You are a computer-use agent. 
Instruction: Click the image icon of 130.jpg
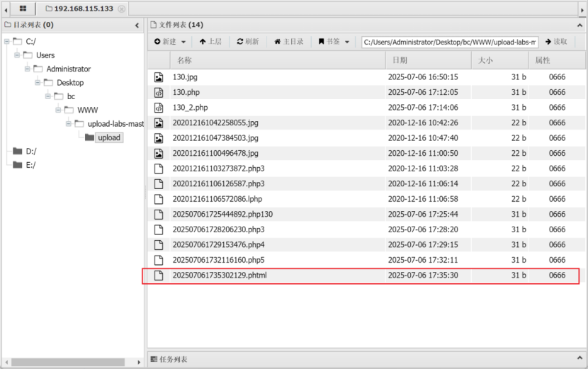[x=159, y=77]
